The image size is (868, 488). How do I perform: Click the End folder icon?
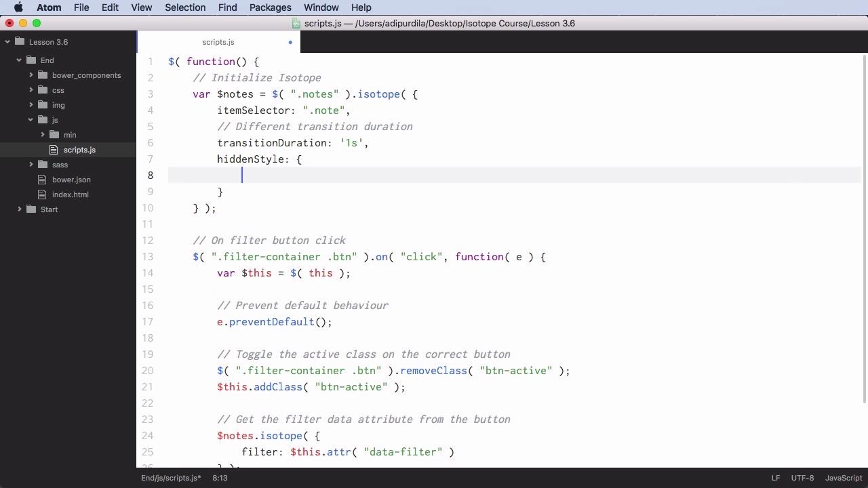pos(31,60)
